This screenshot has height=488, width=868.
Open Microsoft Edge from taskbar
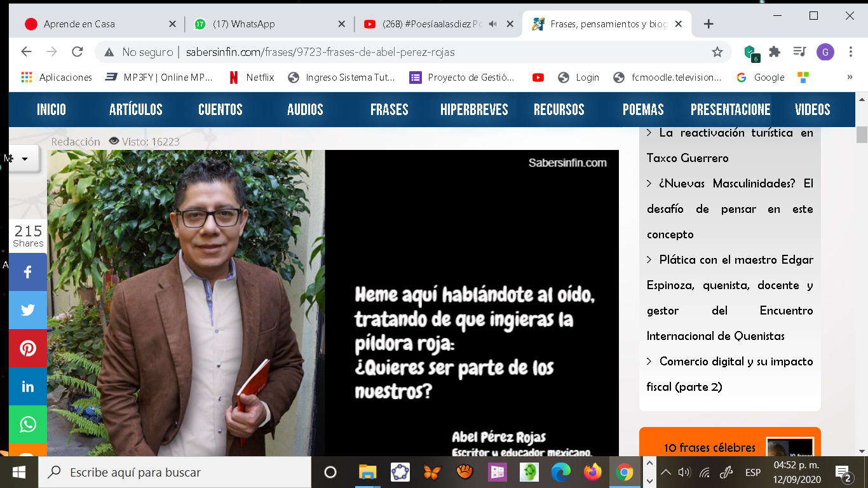[x=560, y=472]
